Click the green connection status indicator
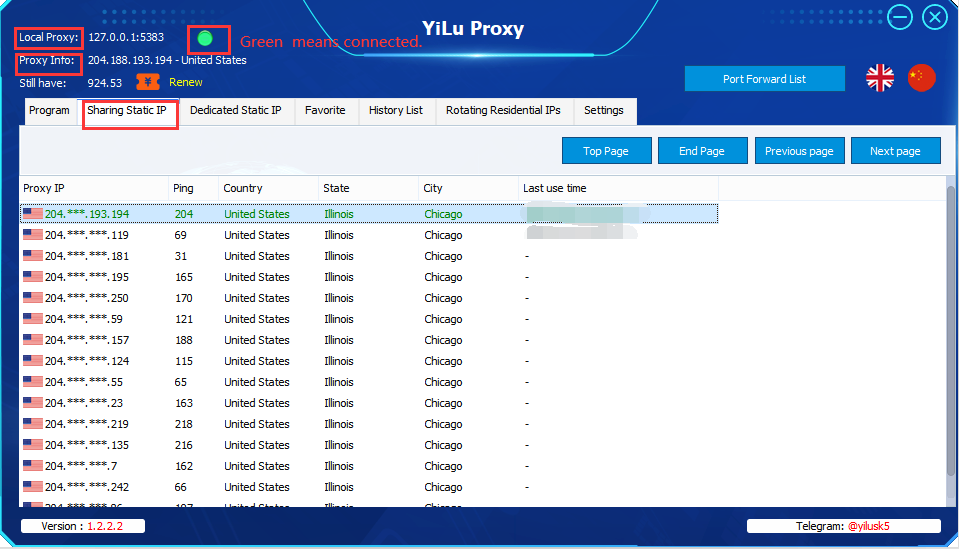Viewport: 959px width, 549px height. point(205,39)
